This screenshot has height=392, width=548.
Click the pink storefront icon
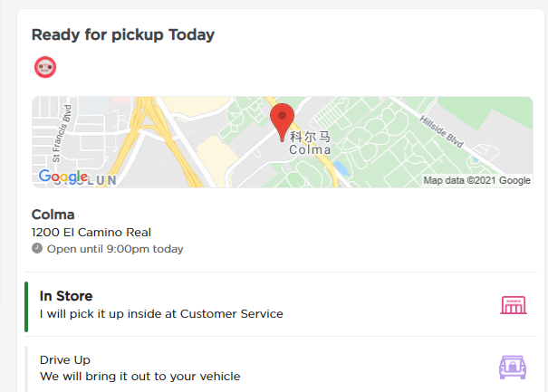pyautogui.click(x=514, y=305)
